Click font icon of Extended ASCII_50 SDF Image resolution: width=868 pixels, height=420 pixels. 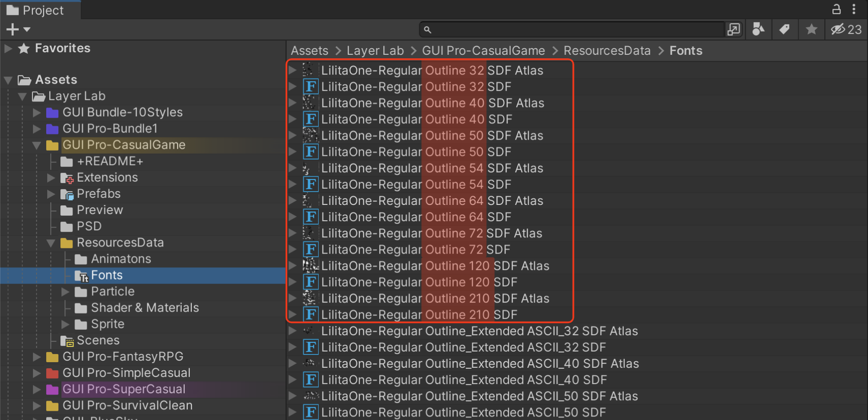[311, 412]
